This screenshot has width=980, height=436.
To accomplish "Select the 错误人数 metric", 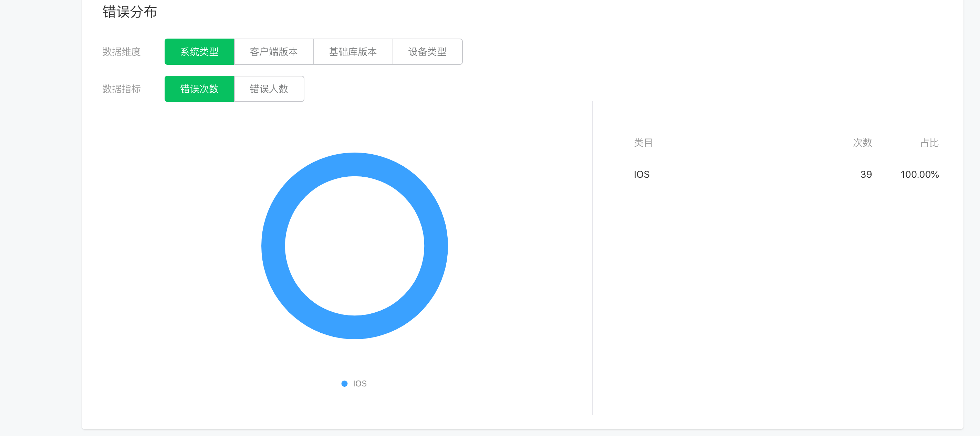I will point(269,89).
